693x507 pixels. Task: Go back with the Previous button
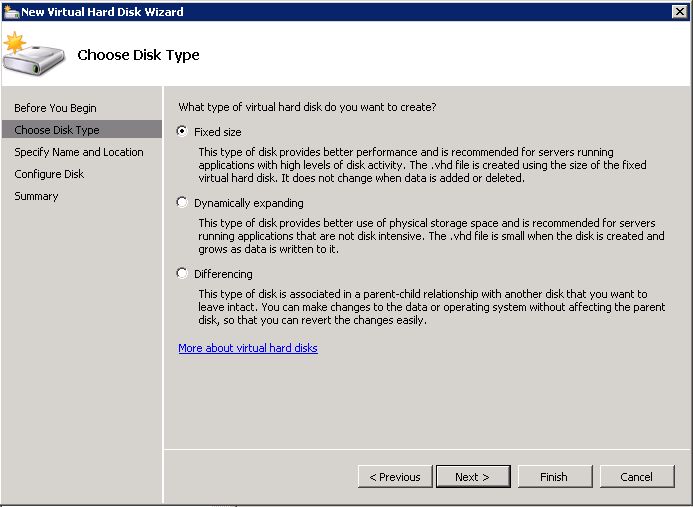(395, 477)
